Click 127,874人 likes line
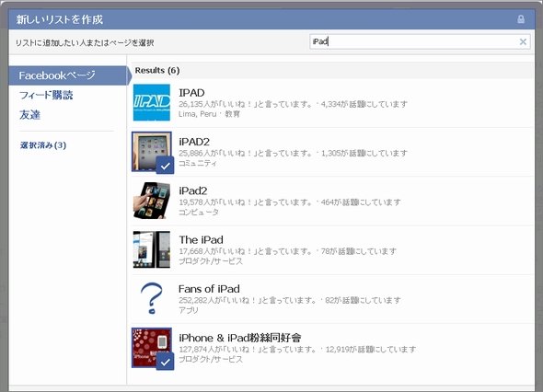Screen dimensions: 543x392 pos(297,349)
